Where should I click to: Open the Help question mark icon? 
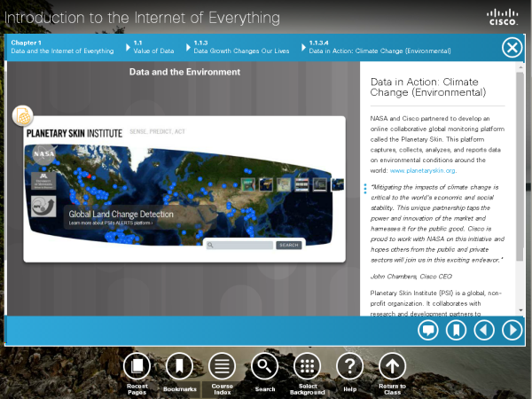(350, 365)
